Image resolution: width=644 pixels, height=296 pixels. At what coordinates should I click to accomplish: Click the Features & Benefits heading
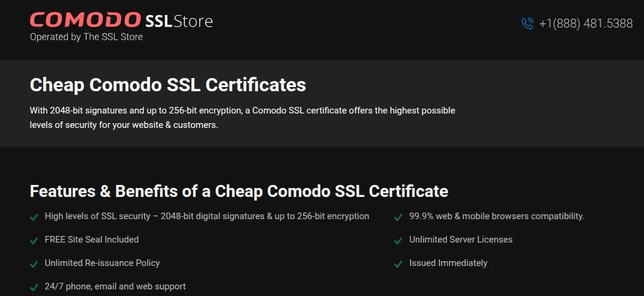tap(239, 191)
